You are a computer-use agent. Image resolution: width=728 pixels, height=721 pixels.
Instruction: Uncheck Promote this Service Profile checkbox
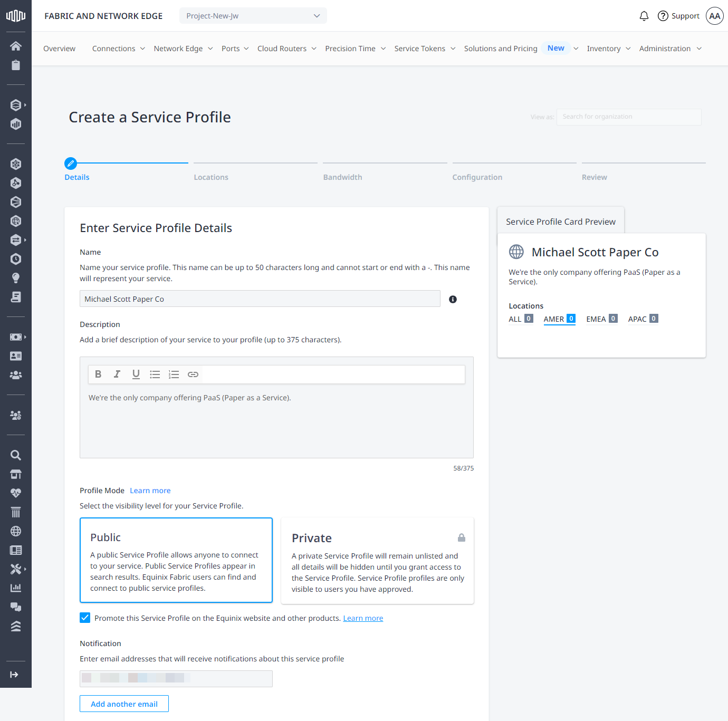[x=85, y=618]
